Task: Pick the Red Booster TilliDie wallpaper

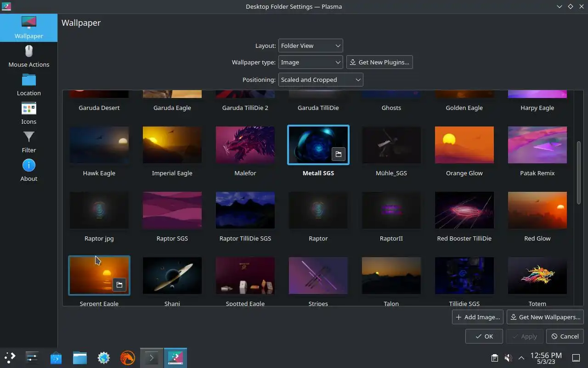Action: coord(464,210)
